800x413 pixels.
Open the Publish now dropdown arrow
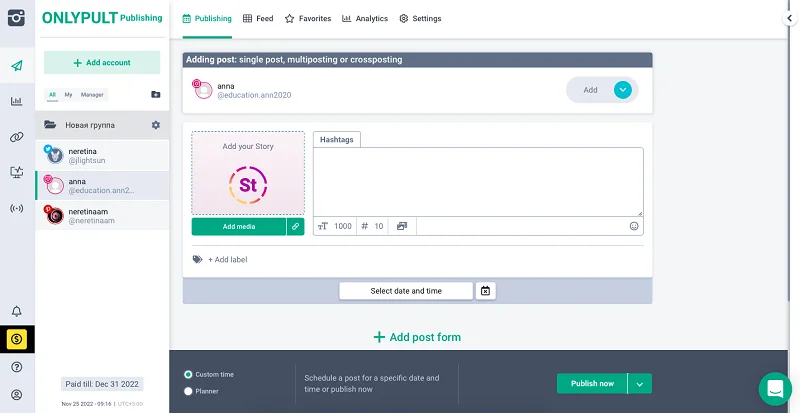(x=640, y=383)
